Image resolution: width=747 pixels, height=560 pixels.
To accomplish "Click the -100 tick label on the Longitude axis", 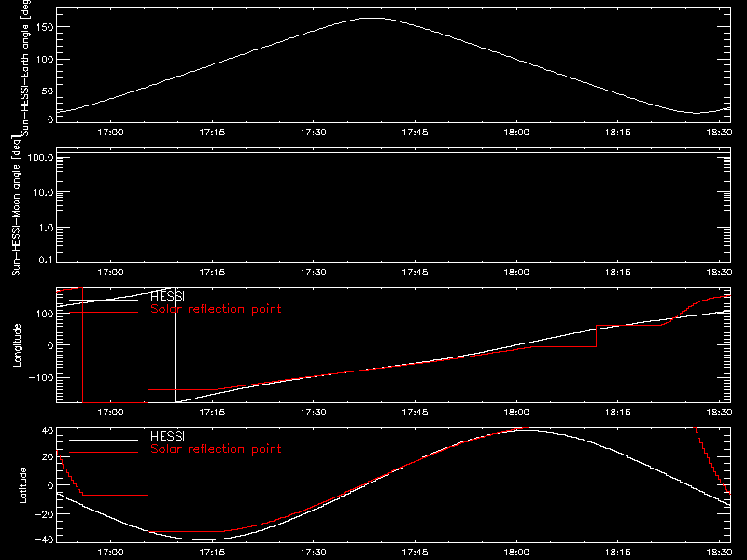I will point(40,377).
